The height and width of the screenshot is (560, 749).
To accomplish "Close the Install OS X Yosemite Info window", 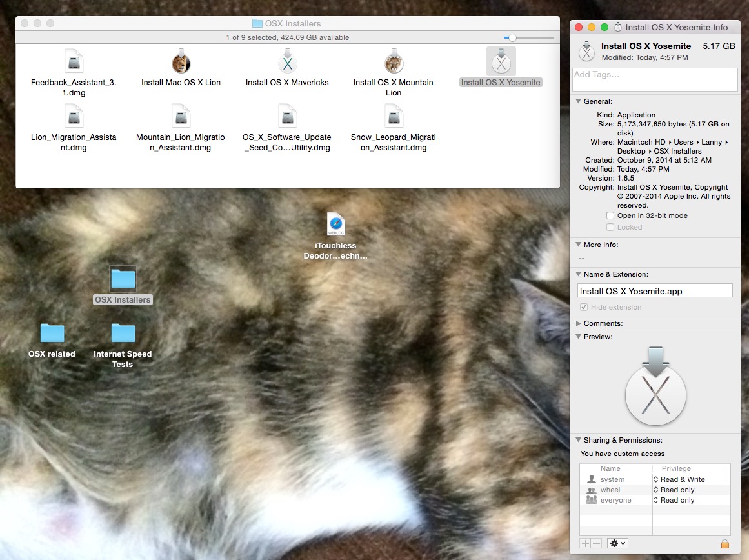I will [x=579, y=27].
